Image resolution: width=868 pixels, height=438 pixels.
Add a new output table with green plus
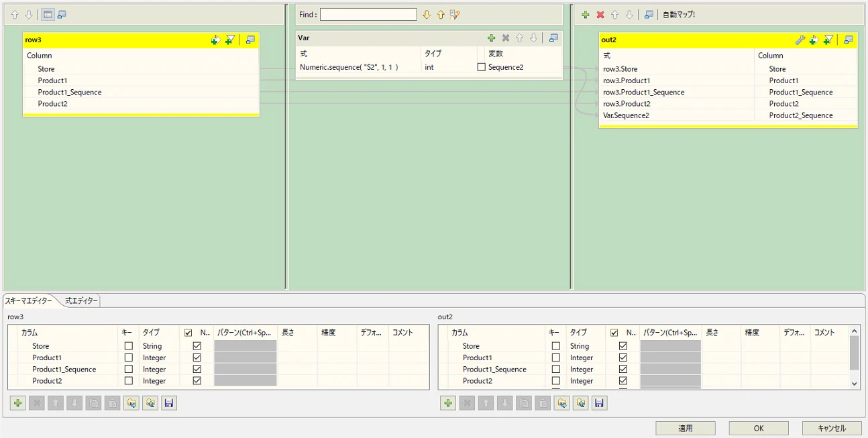(x=586, y=14)
